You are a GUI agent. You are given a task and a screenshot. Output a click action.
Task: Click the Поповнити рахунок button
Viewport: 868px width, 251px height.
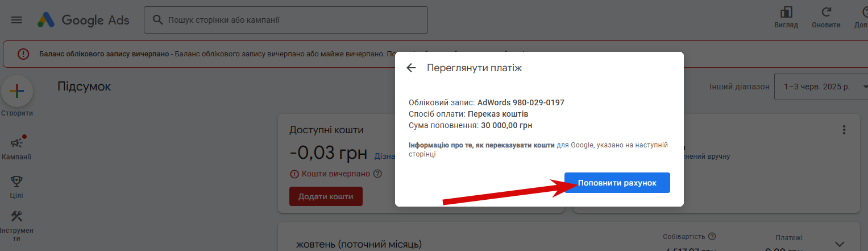pyautogui.click(x=617, y=183)
